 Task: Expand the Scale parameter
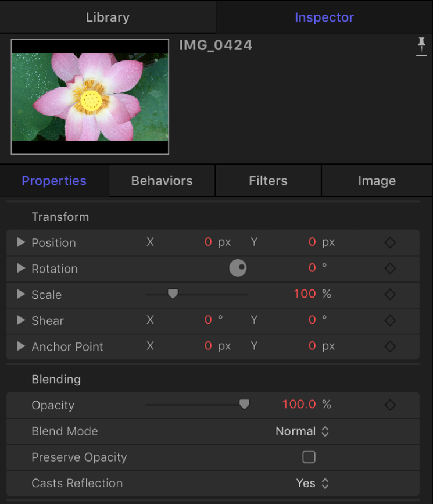[x=21, y=294]
